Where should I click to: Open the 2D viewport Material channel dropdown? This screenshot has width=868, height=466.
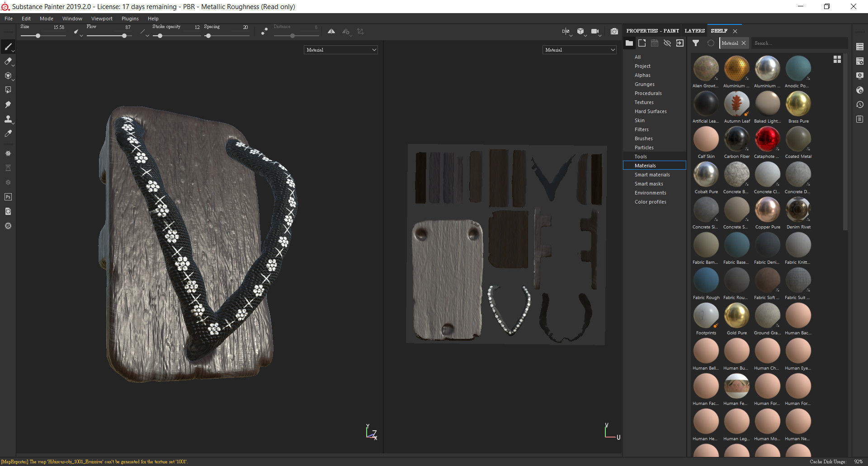point(580,50)
